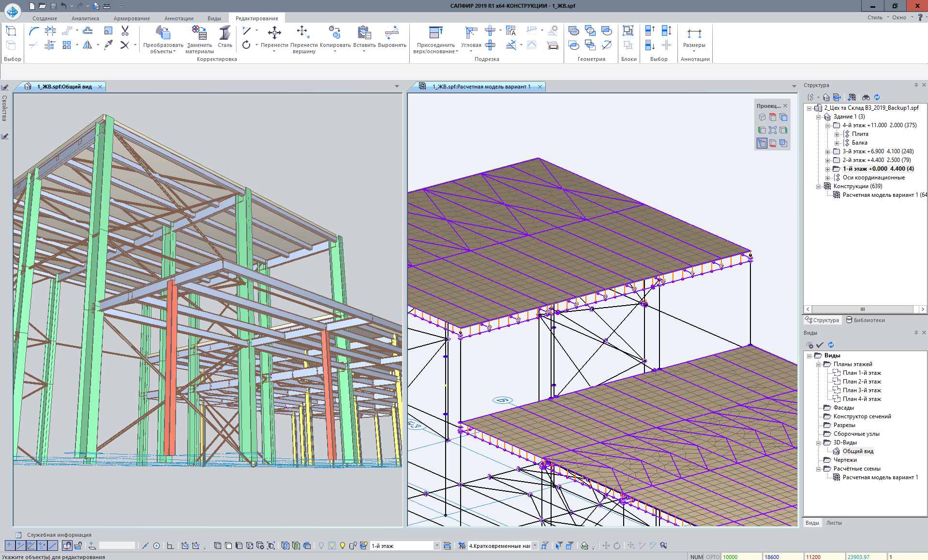Open the 1-й этаж floor dropdown in bottom toolbar
The width and height of the screenshot is (928, 560).
[x=436, y=545]
